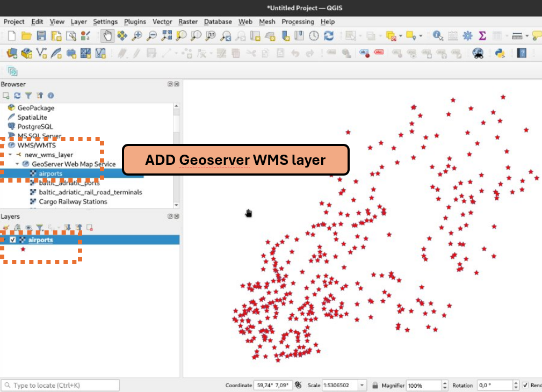Open the Database menu
The image size is (542, 392).
[218, 22]
